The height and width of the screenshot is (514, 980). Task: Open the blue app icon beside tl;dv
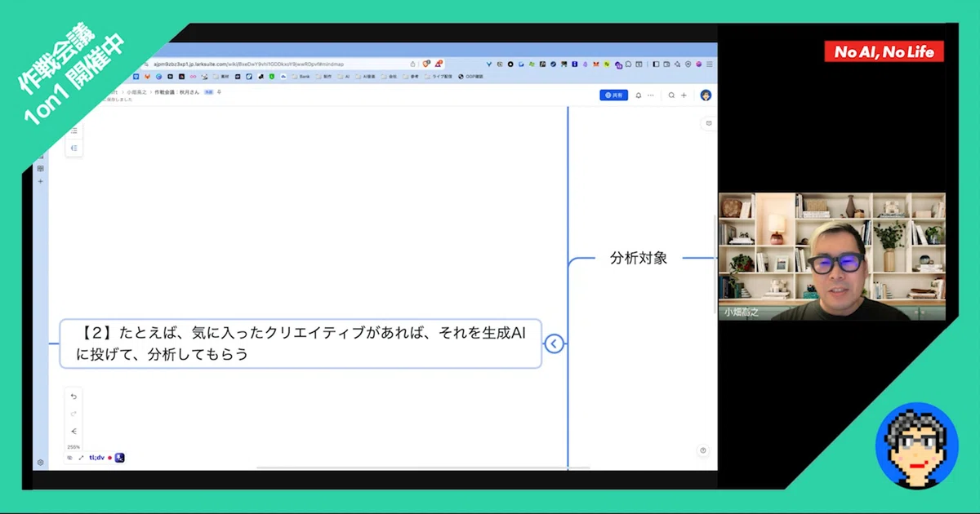click(119, 458)
